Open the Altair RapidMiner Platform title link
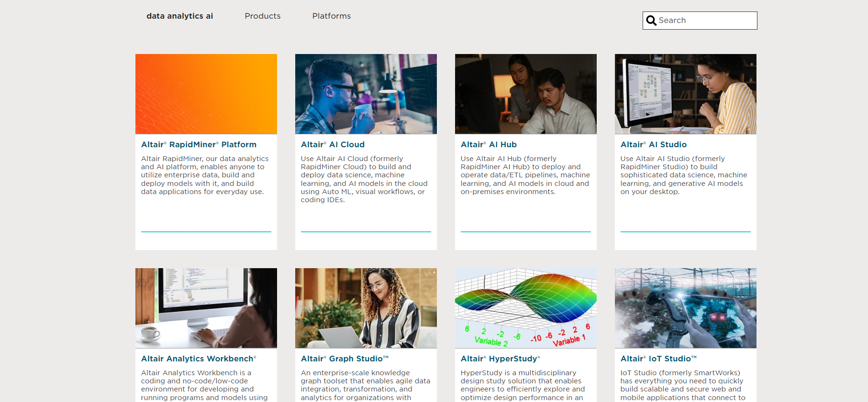The image size is (868, 402). point(199,144)
